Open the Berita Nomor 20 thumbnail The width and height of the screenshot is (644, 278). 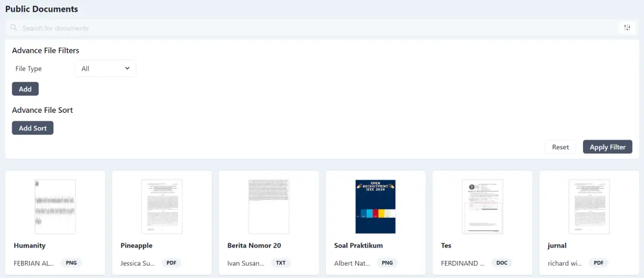pos(269,206)
